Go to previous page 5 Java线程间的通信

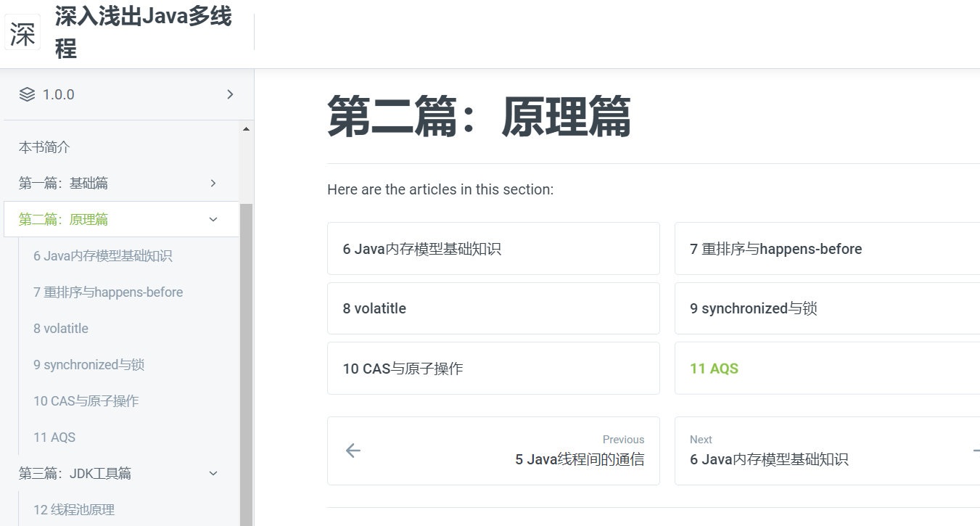pyautogui.click(x=493, y=451)
